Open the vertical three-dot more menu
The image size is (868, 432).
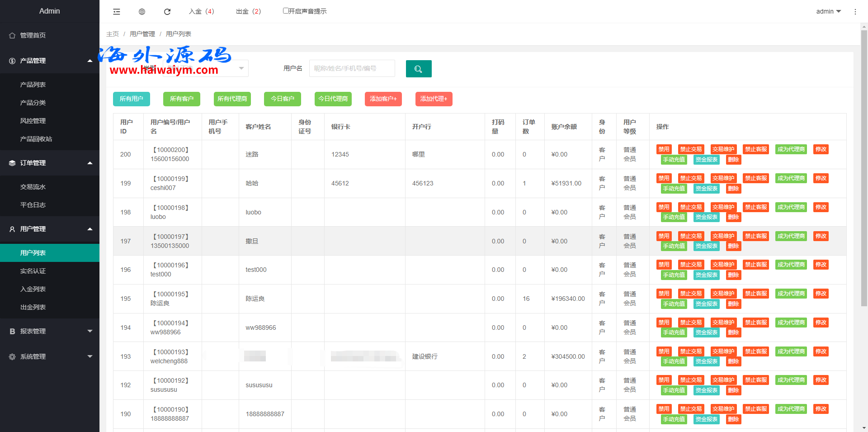tap(855, 12)
